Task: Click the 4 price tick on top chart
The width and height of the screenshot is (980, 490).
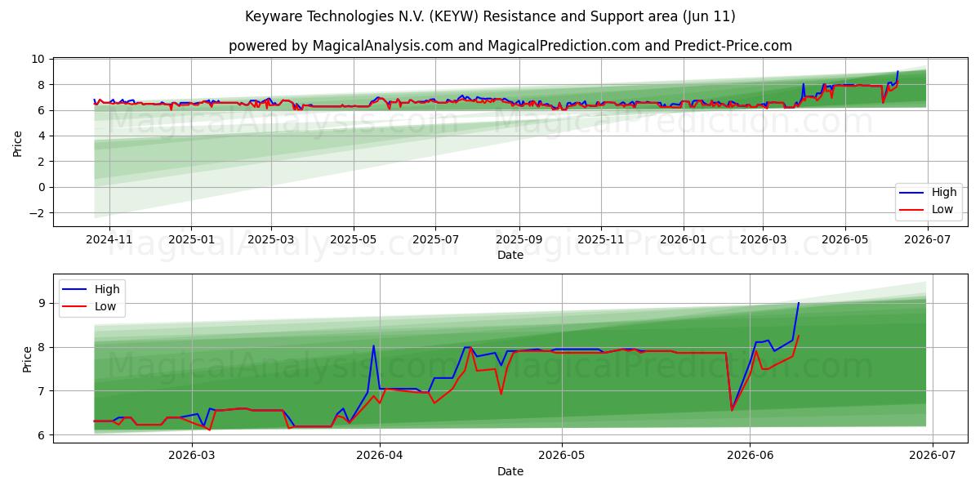Action: pyautogui.click(x=42, y=136)
